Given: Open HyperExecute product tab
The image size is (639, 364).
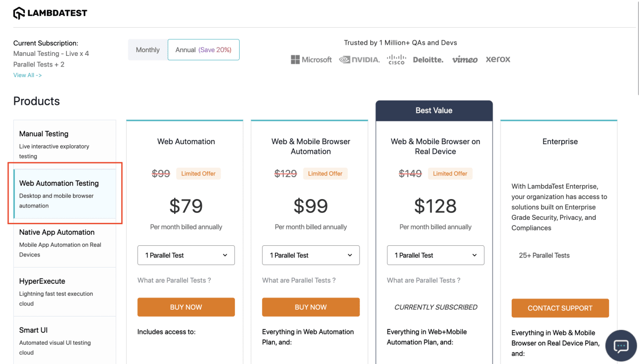Looking at the screenshot, I should [64, 292].
